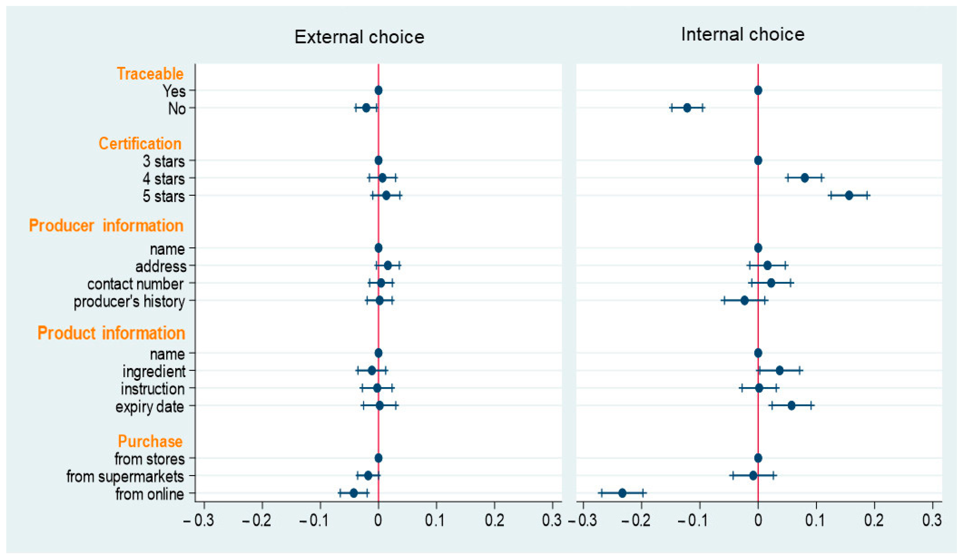Click the "producer's history" row label
961x560 pixels.
pyautogui.click(x=129, y=301)
